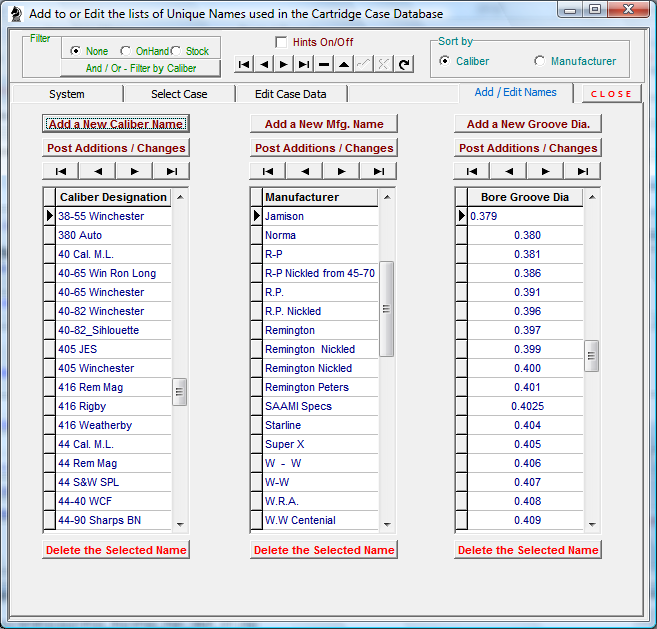Select 44-90 Sharps BN caliber row

114,520
